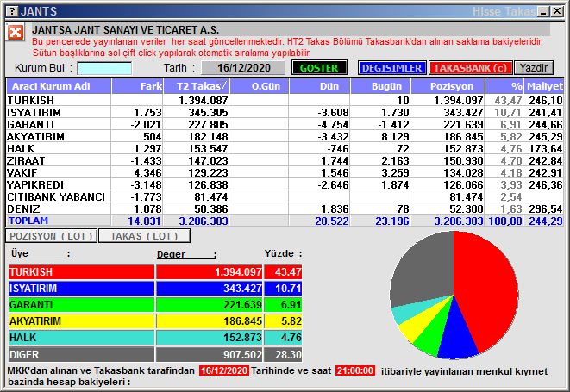Viewport: 570px width, 392px height.
Task: Sort by the Pozisyon column header
Action: point(448,86)
